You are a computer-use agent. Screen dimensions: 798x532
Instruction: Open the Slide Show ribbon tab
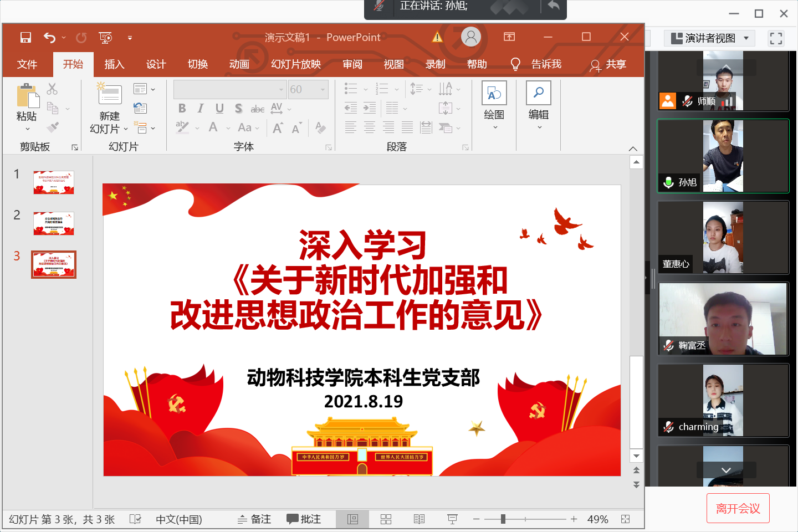[295, 64]
